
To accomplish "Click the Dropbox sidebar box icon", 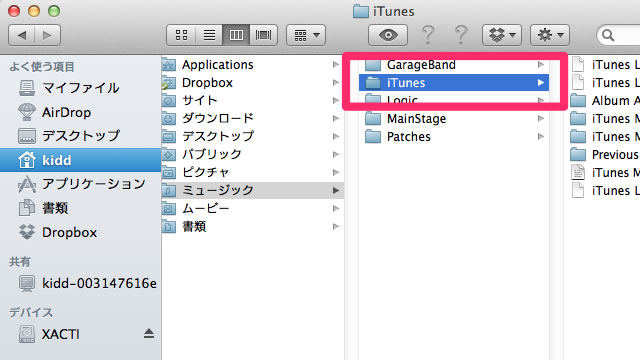I will (27, 232).
